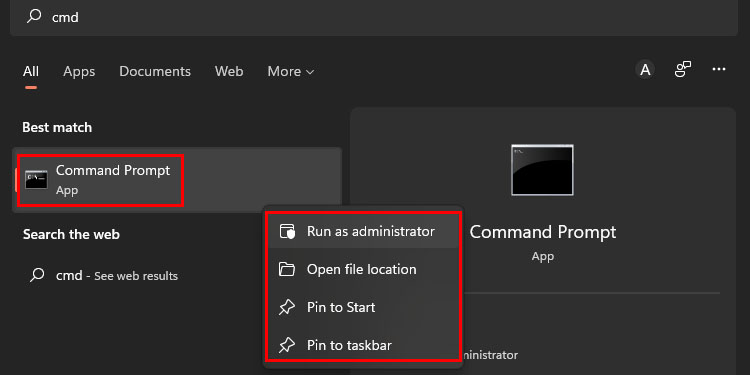The height and width of the screenshot is (375, 750).
Task: Click the cmd search input field
Action: pyautogui.click(x=374, y=17)
